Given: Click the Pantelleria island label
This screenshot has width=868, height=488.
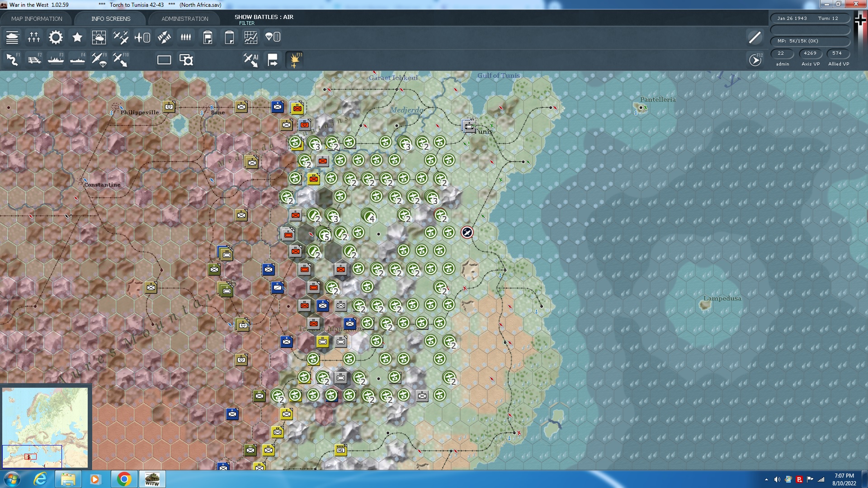Looking at the screenshot, I should (658, 99).
